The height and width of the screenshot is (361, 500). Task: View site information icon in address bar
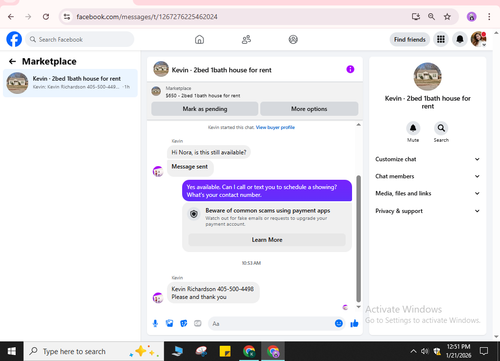(x=67, y=17)
